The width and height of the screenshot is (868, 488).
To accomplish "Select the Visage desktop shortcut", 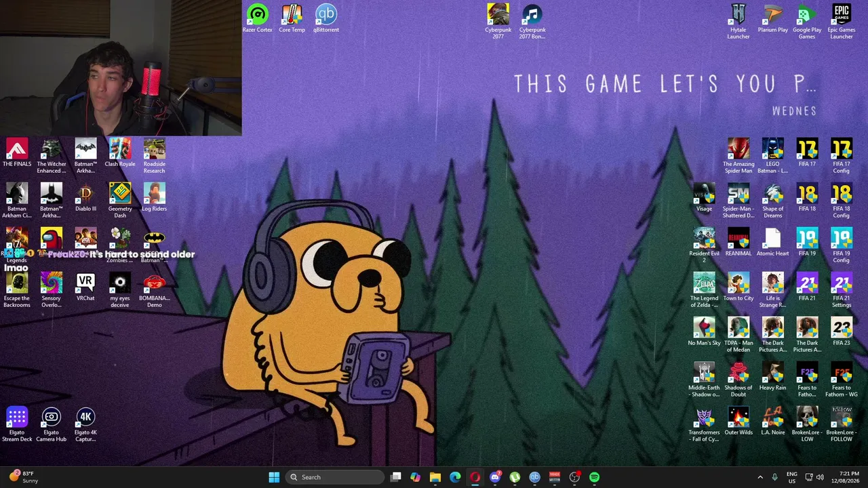I will 704,197.
